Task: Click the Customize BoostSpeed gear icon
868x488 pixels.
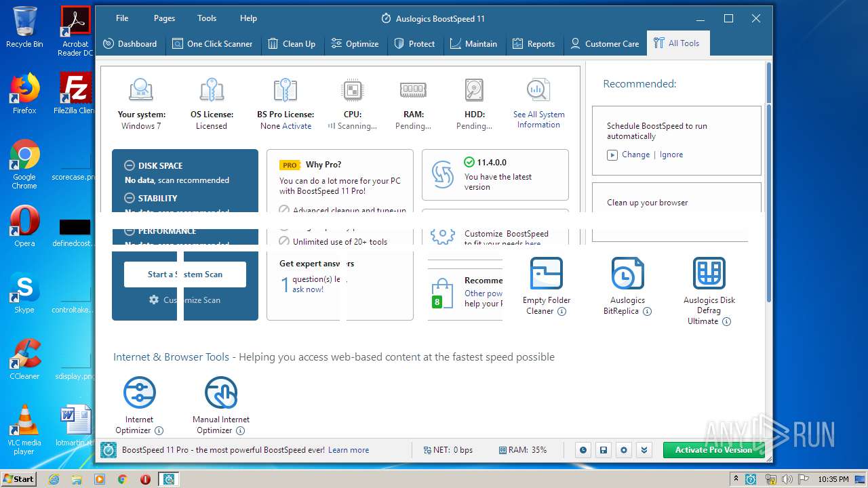Action: tap(443, 235)
